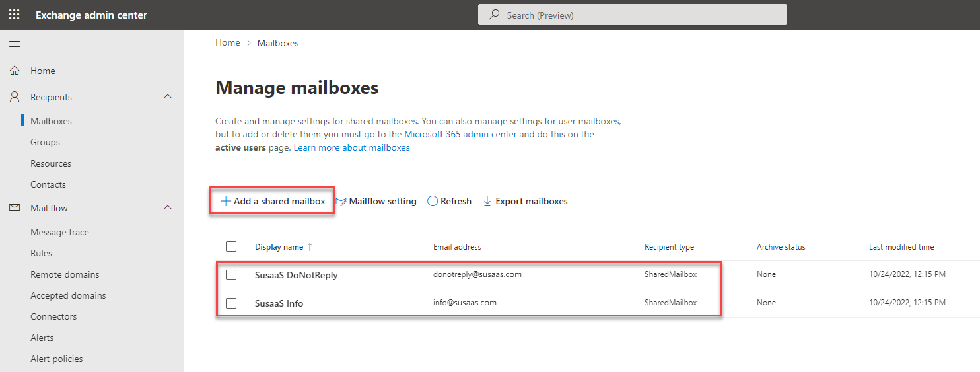
Task: Click the Home breadcrumb link
Action: [x=228, y=42]
